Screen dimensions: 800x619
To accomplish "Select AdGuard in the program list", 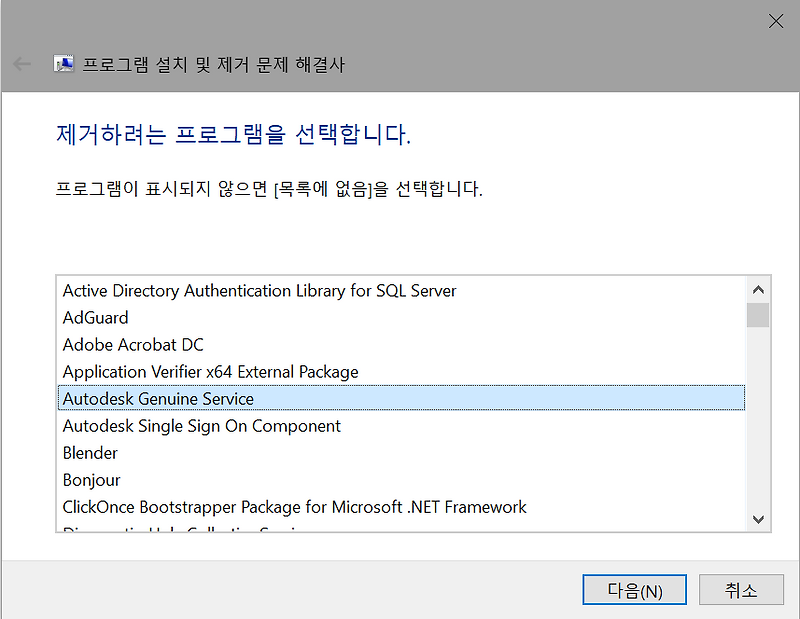I will point(401,318).
